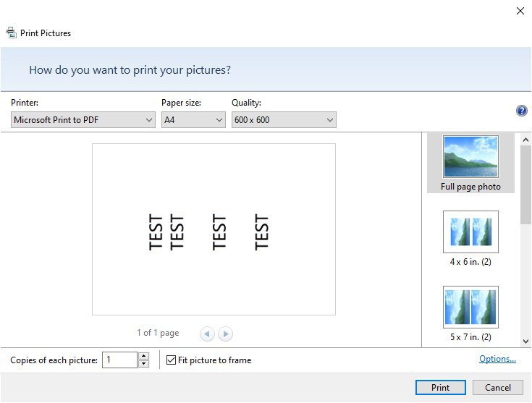Click the 'How do you want to print your pictures?' heading

coord(130,70)
